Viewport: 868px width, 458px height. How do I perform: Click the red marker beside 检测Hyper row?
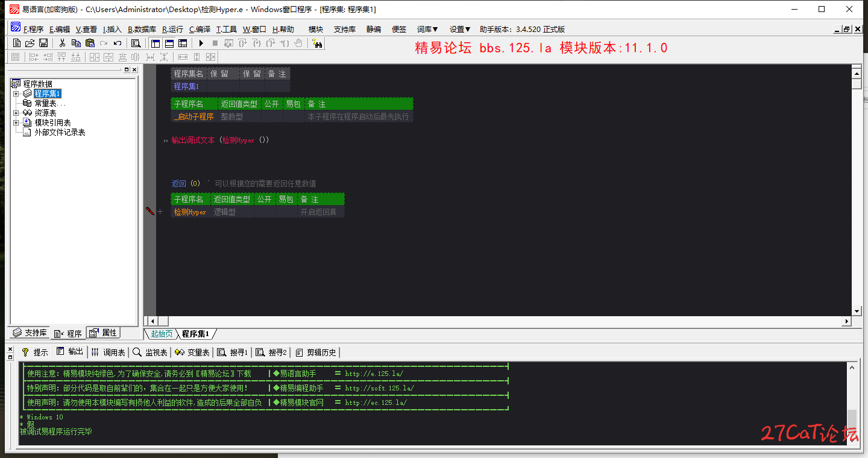point(150,211)
